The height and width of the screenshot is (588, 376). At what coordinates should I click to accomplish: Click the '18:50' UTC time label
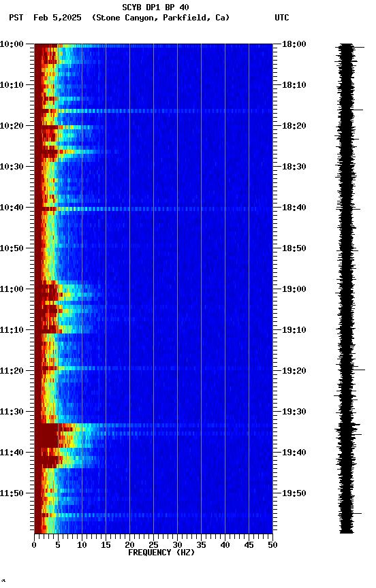pos(294,248)
